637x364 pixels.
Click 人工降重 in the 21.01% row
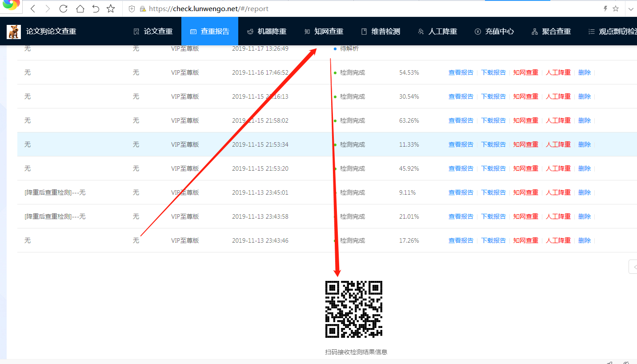click(x=558, y=216)
